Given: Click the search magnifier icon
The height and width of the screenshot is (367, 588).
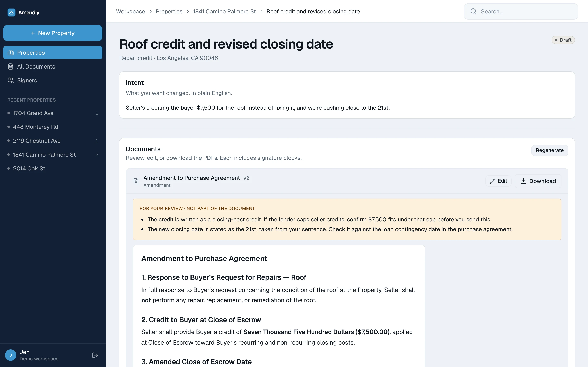Looking at the screenshot, I should tap(473, 11).
